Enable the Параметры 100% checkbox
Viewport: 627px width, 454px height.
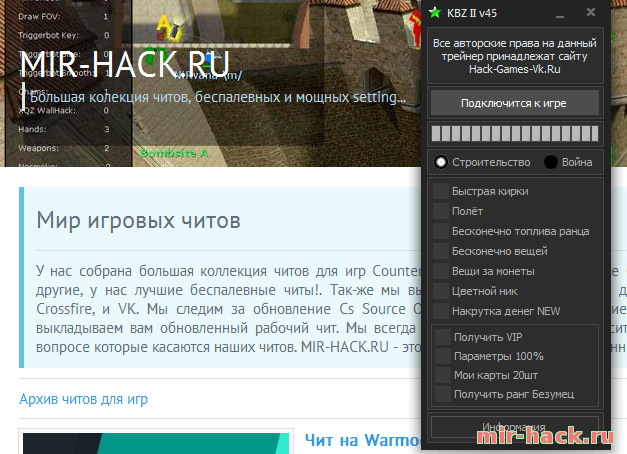tap(443, 356)
